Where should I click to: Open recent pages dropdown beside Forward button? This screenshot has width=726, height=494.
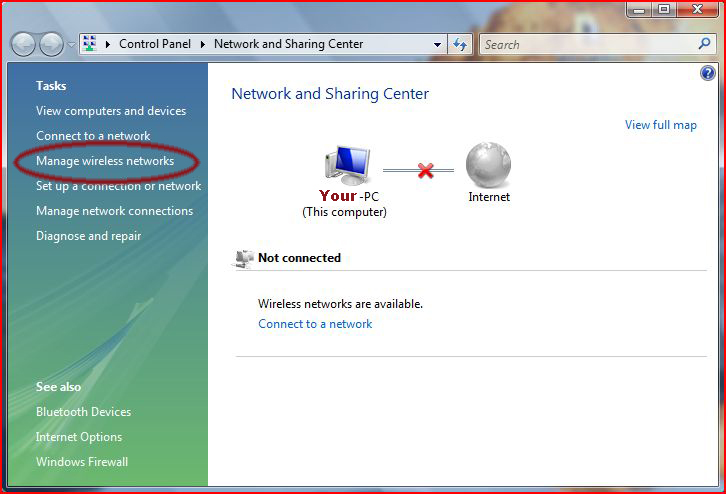click(x=71, y=44)
